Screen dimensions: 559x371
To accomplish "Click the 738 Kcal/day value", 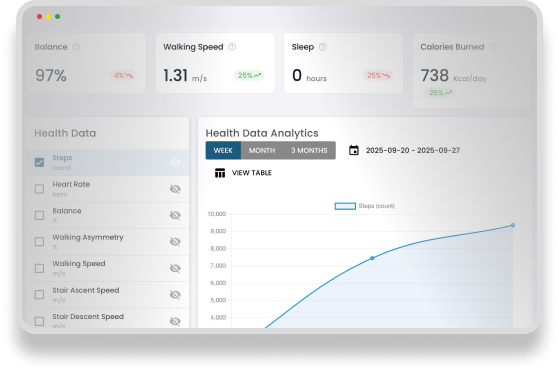I will (x=453, y=76).
